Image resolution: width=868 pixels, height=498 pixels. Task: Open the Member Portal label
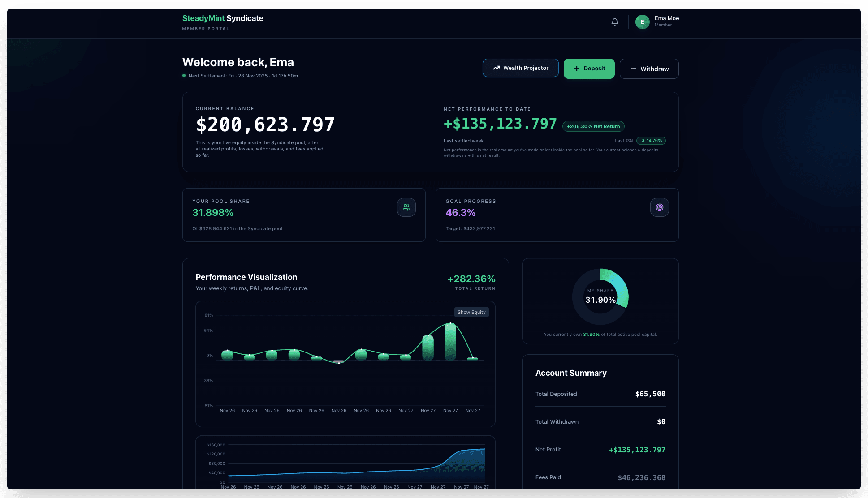[205, 28]
